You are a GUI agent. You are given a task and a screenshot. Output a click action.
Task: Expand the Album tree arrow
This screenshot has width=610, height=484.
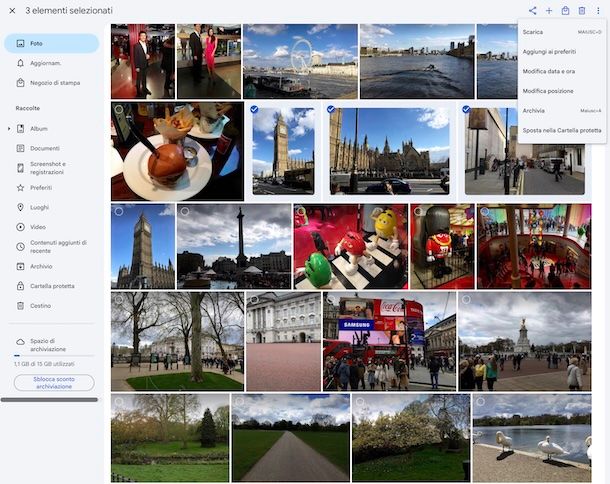pyautogui.click(x=9, y=129)
